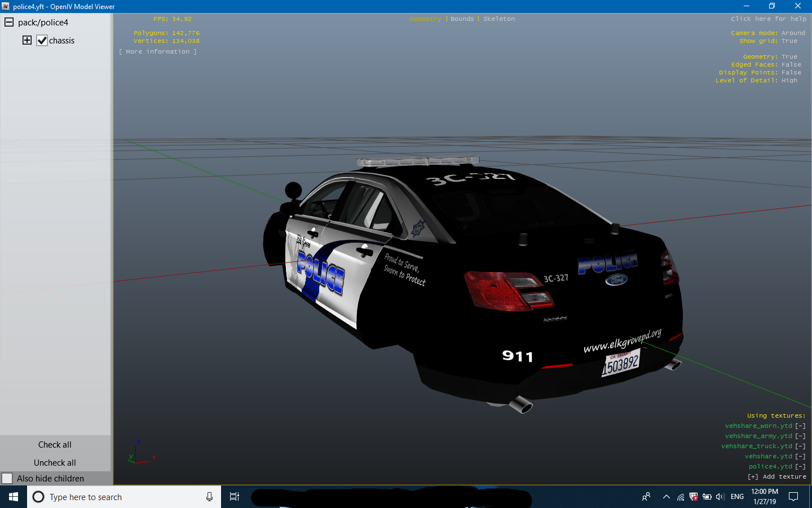
Task: Remove the police4.ytd texture via [-]
Action: (800, 466)
